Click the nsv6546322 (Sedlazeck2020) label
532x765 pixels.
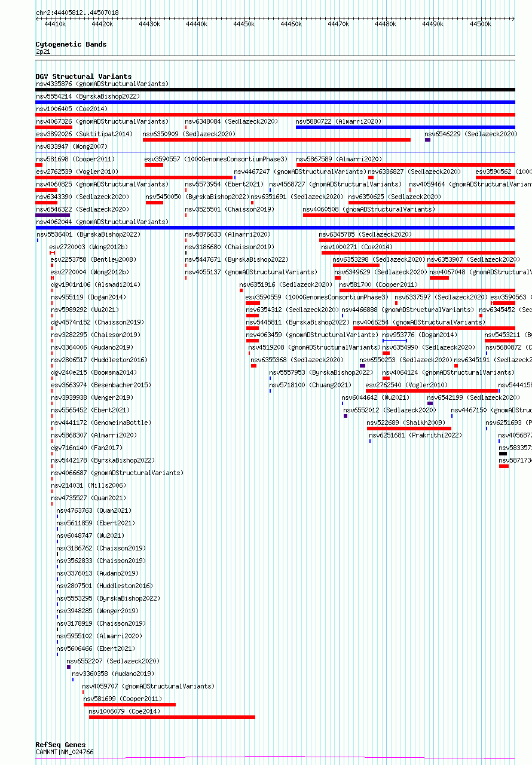tap(82, 209)
